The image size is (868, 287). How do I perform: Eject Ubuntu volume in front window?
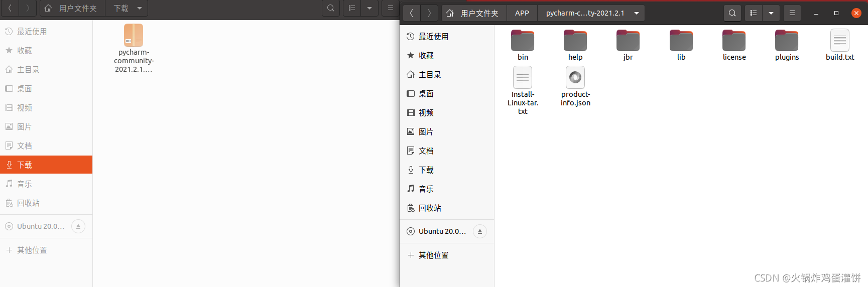point(480,231)
